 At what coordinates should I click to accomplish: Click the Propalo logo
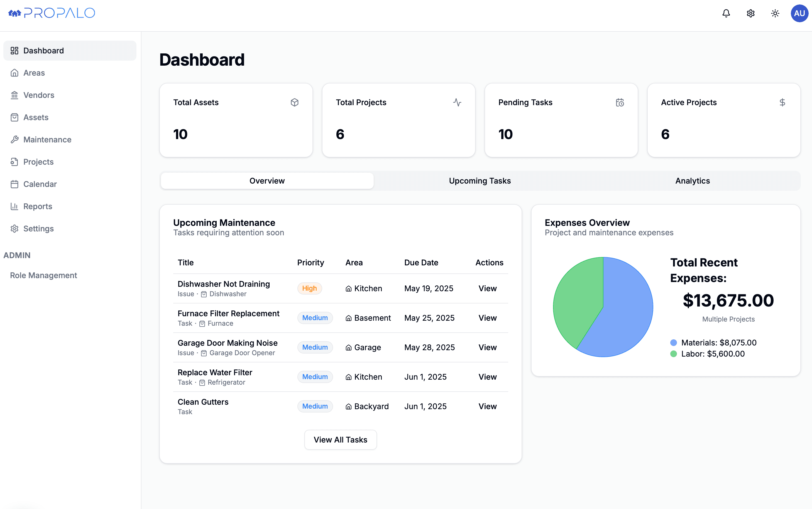(52, 13)
